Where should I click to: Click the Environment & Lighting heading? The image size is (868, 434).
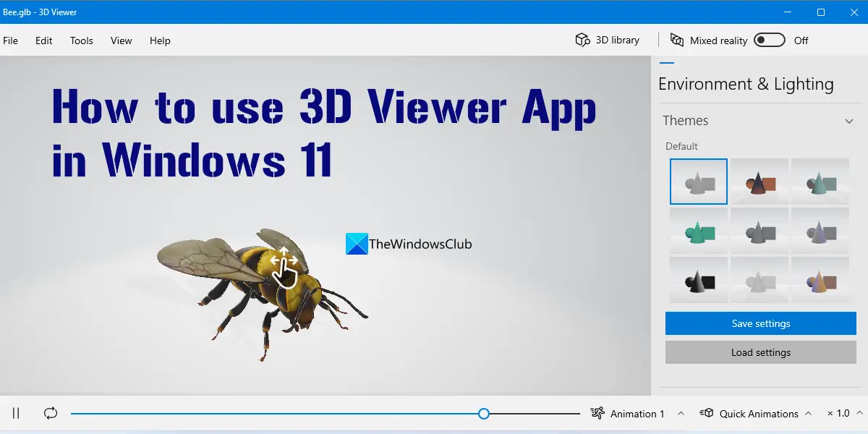(x=746, y=84)
